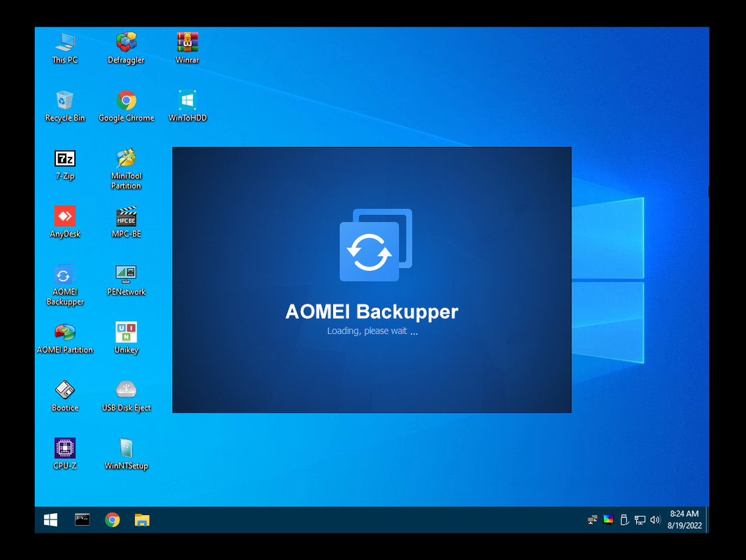This screenshot has height=560, width=746.
Task: Open WinNTSetup desktop shortcut
Action: tap(126, 454)
